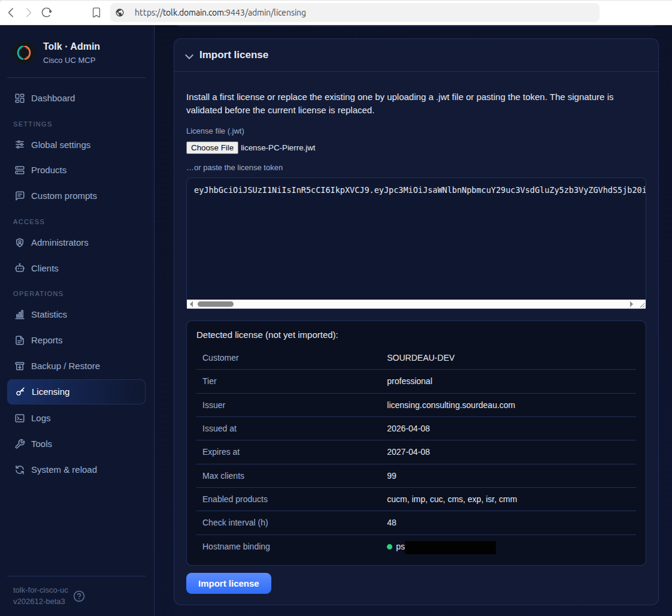The height and width of the screenshot is (616, 672).
Task: Click the Products server icon
Action: 20,170
